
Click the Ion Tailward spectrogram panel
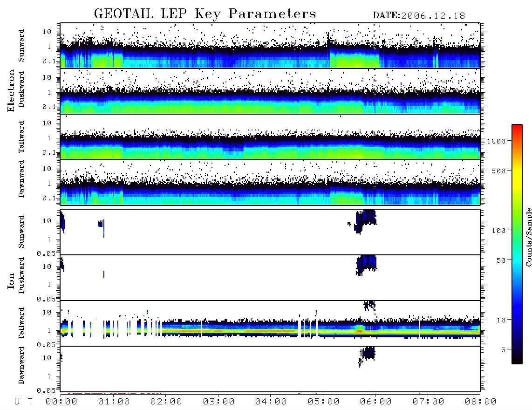tap(270, 323)
